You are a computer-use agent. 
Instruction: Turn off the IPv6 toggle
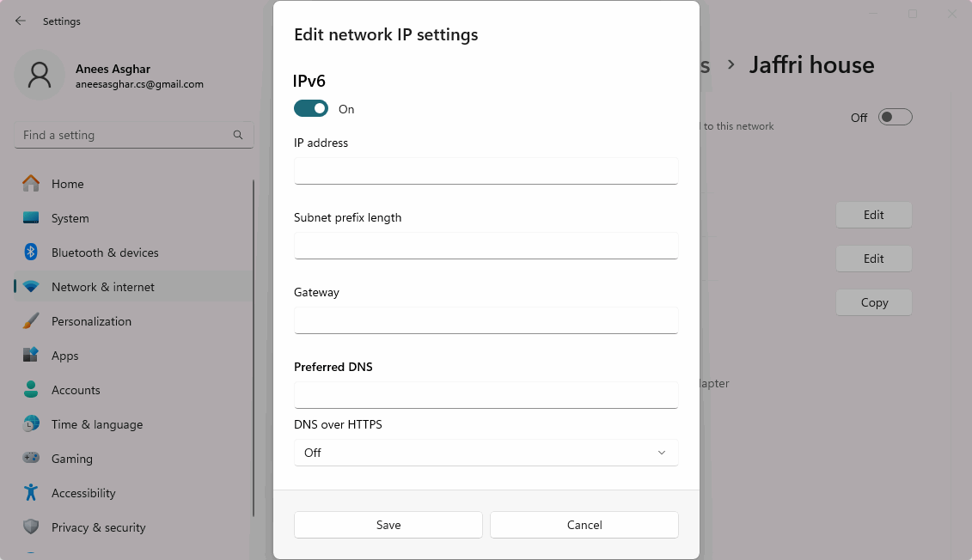coord(311,108)
